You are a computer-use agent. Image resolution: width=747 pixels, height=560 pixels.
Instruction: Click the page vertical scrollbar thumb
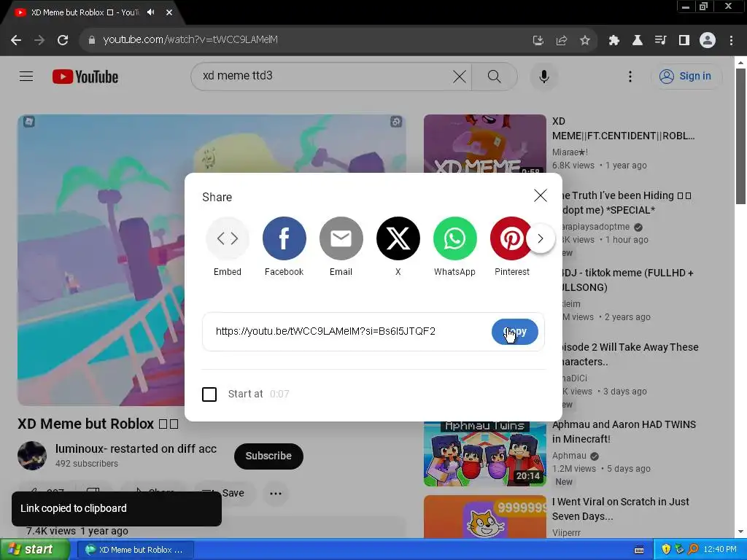point(740,136)
